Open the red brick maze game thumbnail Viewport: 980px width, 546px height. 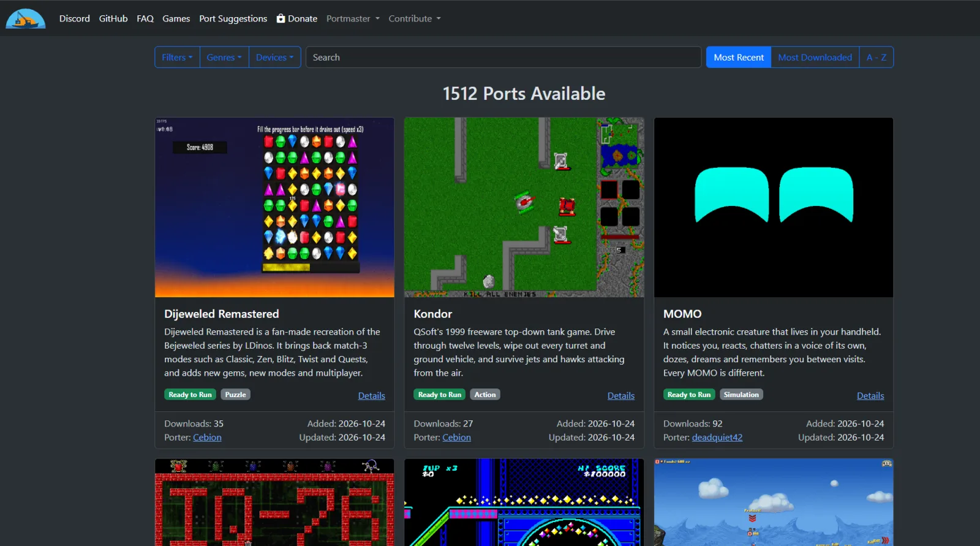tap(274, 502)
